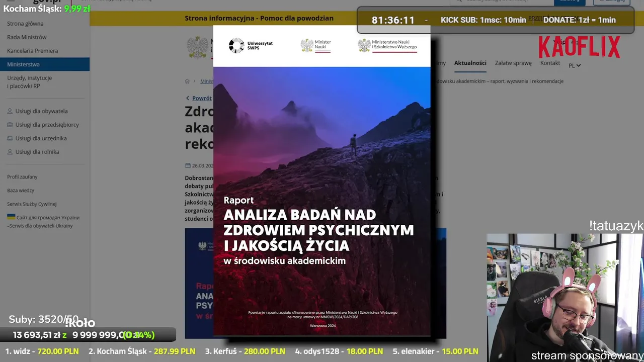Open Profil zaufany in the sidebar
644x362 pixels.
(x=22, y=177)
